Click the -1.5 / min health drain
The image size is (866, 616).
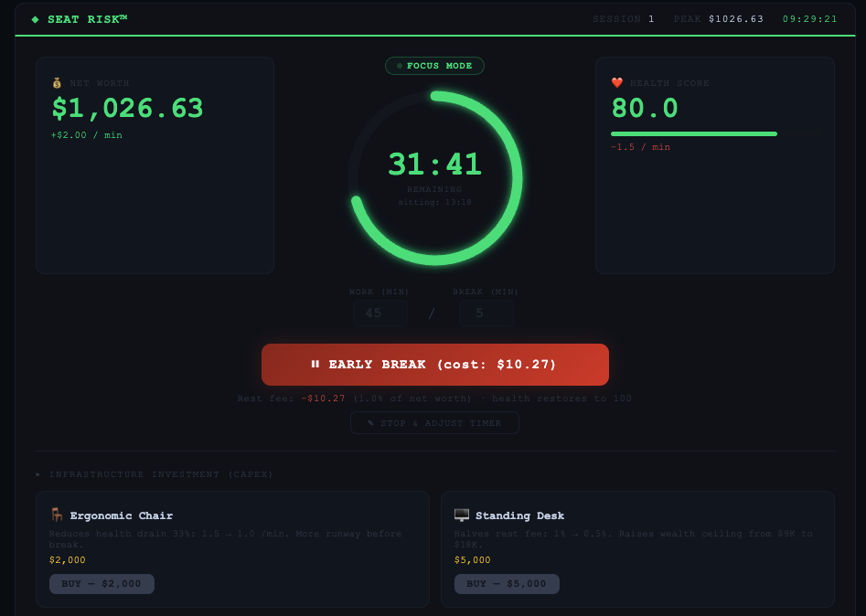(641, 147)
